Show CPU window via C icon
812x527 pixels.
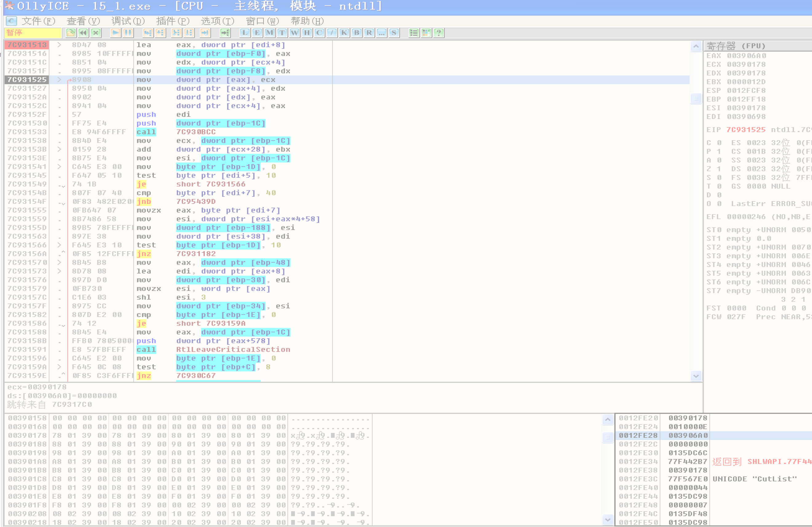coord(319,33)
